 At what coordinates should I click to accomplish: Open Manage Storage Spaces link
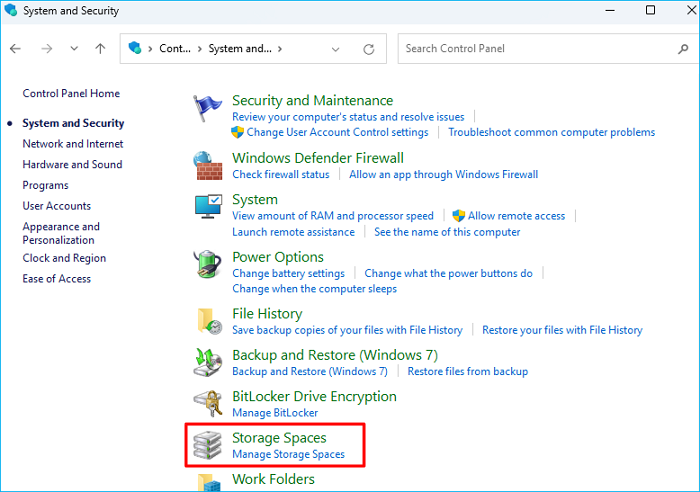point(288,455)
